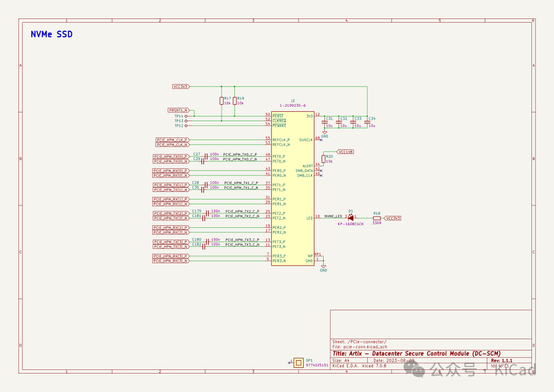This screenshot has width=554, height=392.
Task: Select resistor R19 symbol
Action: click(x=234, y=101)
